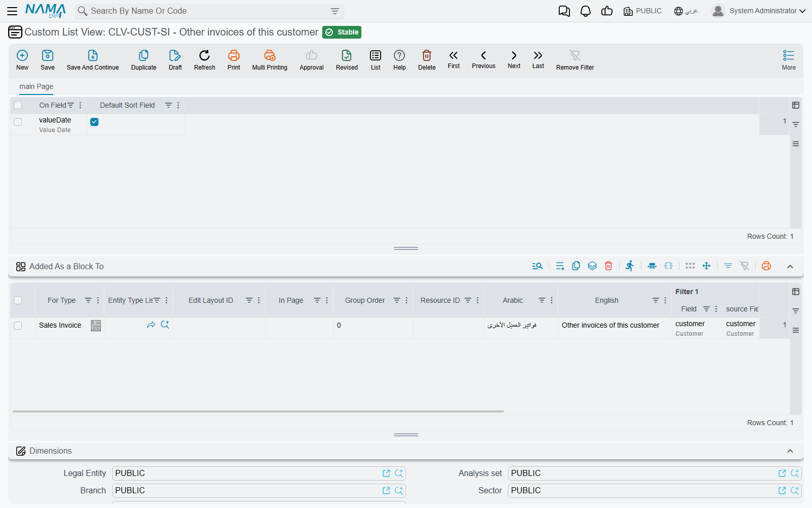Tick the Sales Invoice row checkbox
This screenshot has height=508, width=812.
click(x=18, y=326)
